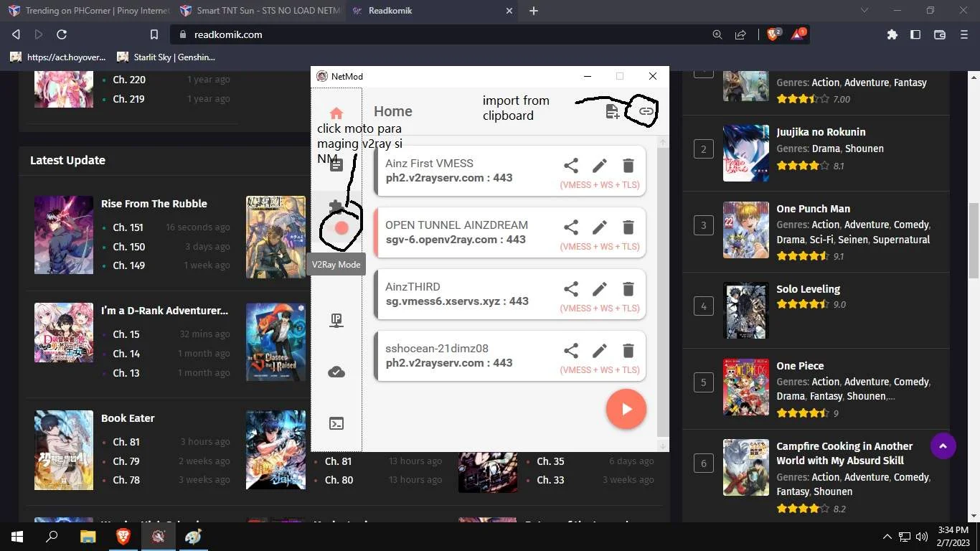This screenshot has width=980, height=551.
Task: Open the tab search dropdown arrow
Action: pos(864,11)
